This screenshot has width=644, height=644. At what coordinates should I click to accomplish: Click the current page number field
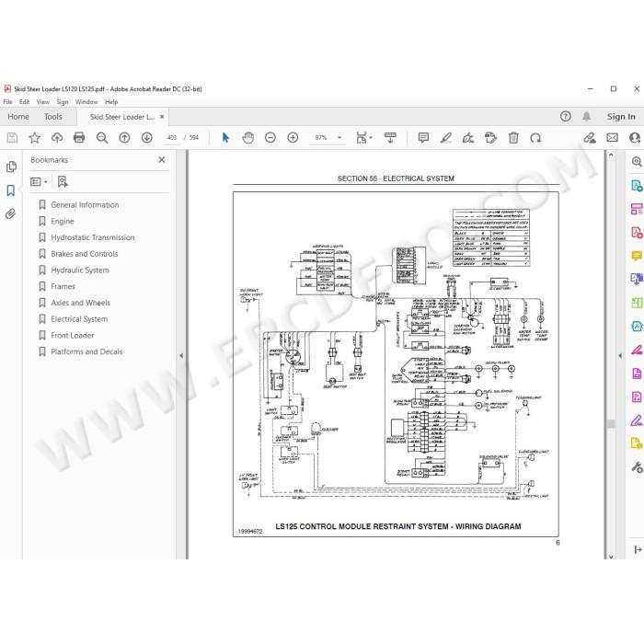coord(172,138)
